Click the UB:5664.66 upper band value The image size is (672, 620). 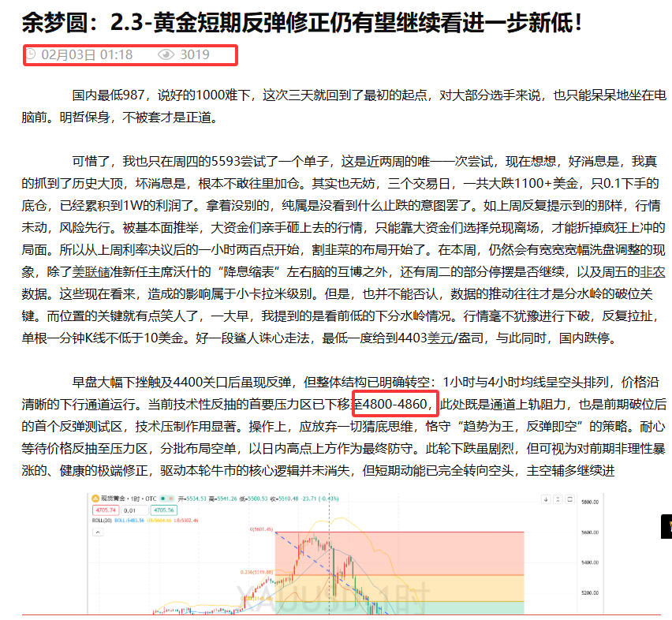(x=159, y=520)
